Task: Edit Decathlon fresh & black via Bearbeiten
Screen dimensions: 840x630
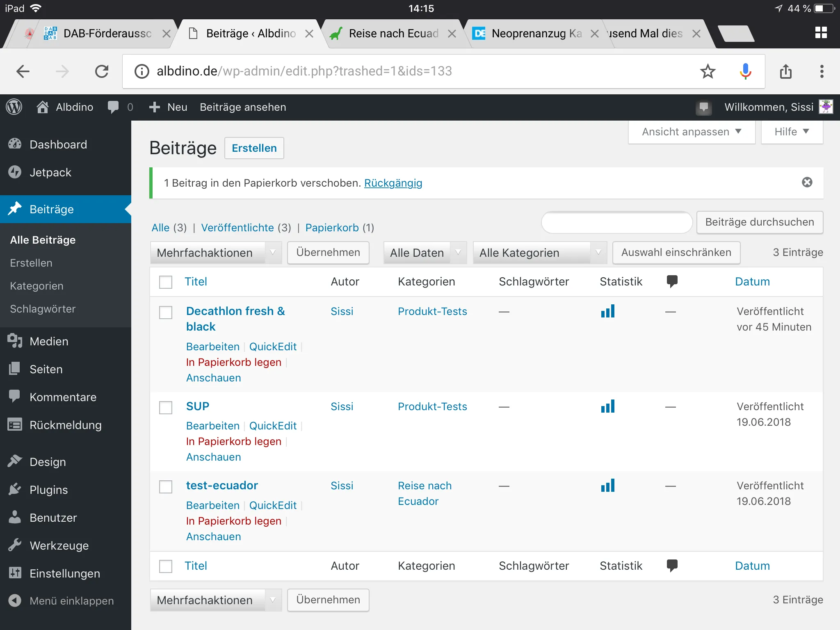Action: click(x=213, y=347)
